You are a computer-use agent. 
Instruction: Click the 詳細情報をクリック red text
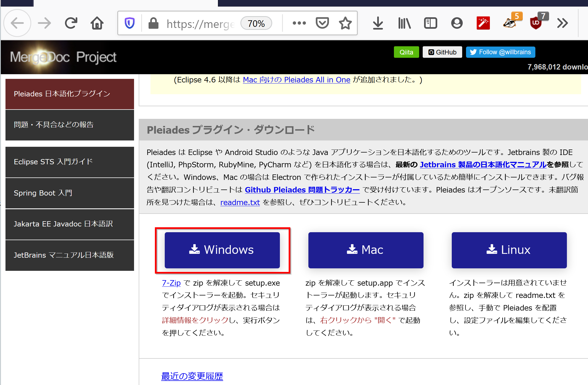tap(195, 320)
